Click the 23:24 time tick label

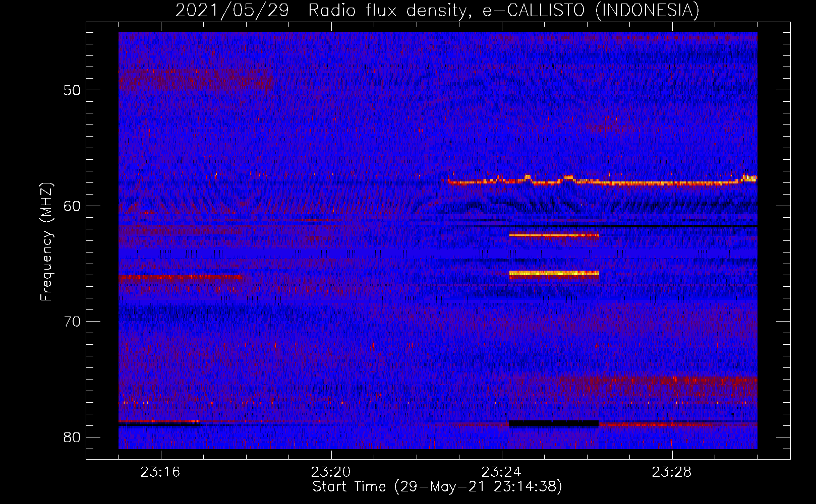501,472
